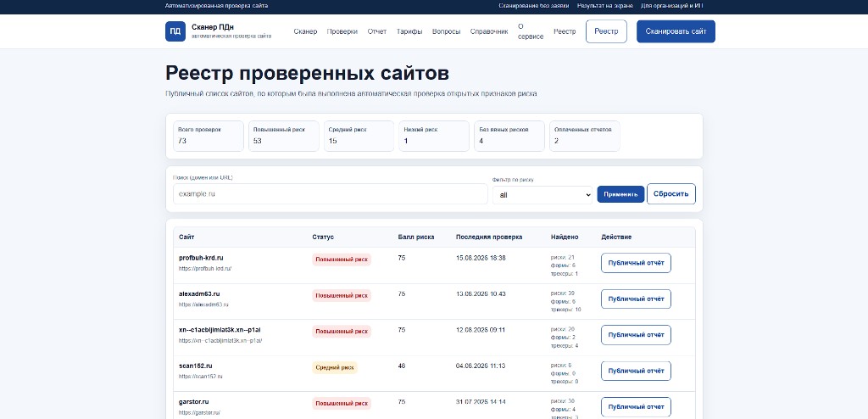Click the Последняя проверка column header

(489, 237)
